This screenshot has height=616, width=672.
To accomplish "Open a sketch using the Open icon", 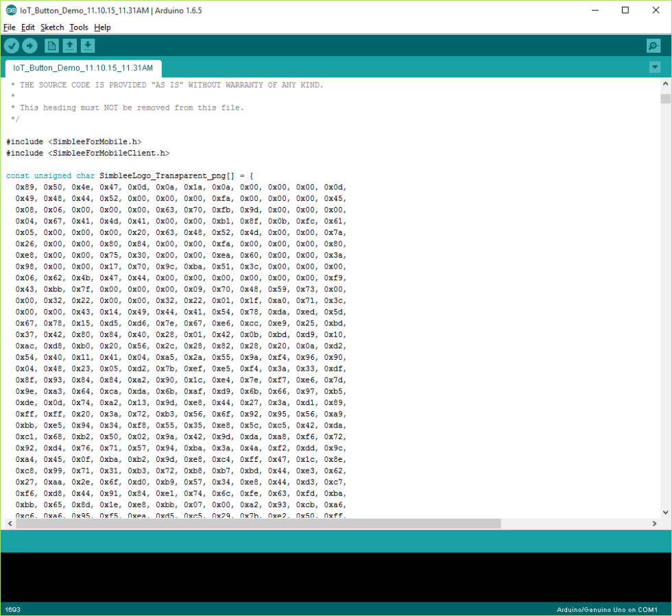I will [x=70, y=45].
